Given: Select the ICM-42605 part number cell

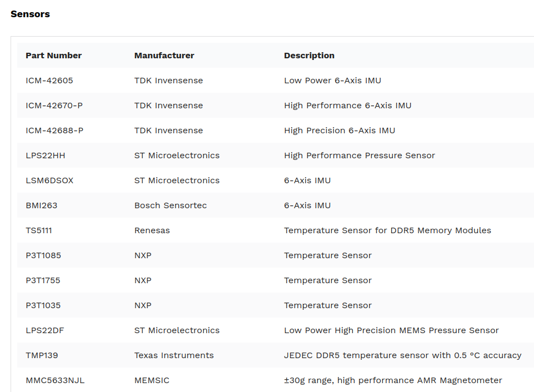Looking at the screenshot, I should (49, 81).
